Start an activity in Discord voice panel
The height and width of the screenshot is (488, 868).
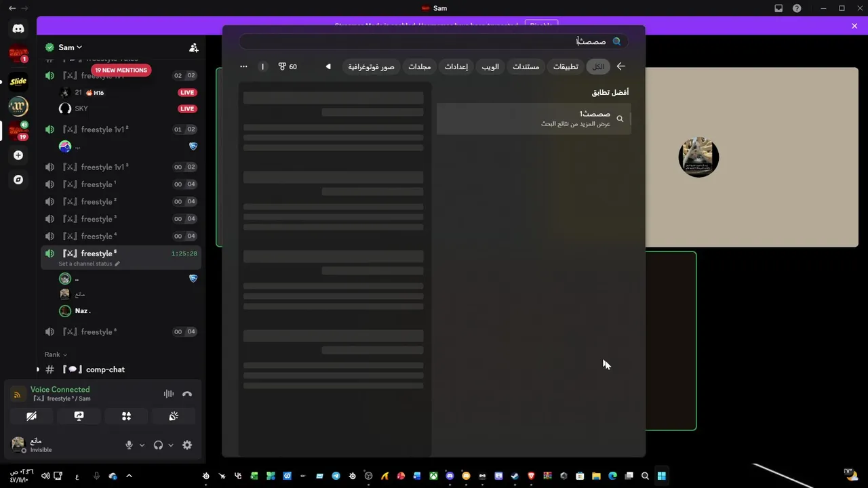126,416
